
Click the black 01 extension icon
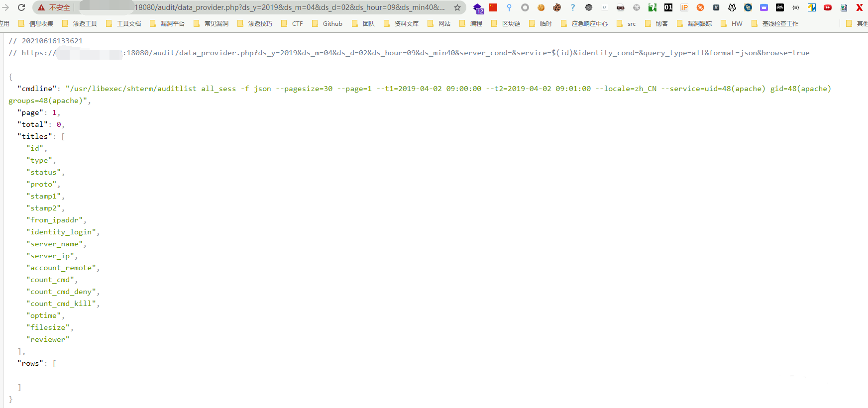pos(668,7)
